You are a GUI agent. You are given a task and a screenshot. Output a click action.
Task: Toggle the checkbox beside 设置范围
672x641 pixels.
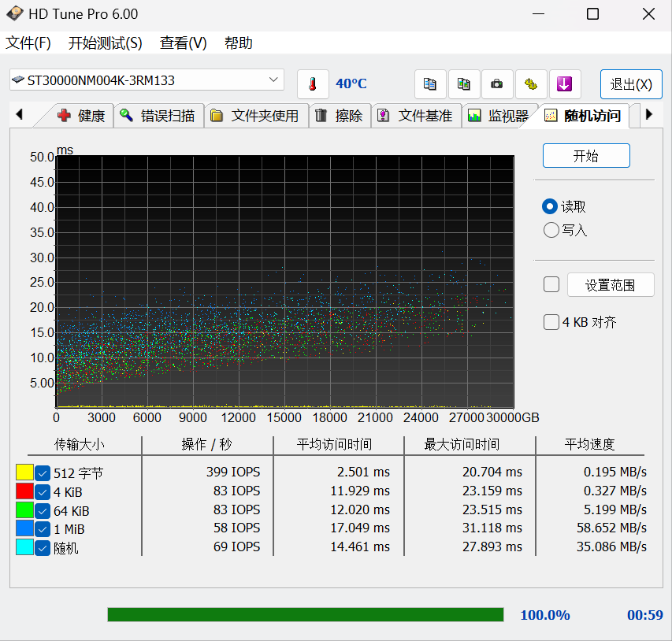(551, 285)
